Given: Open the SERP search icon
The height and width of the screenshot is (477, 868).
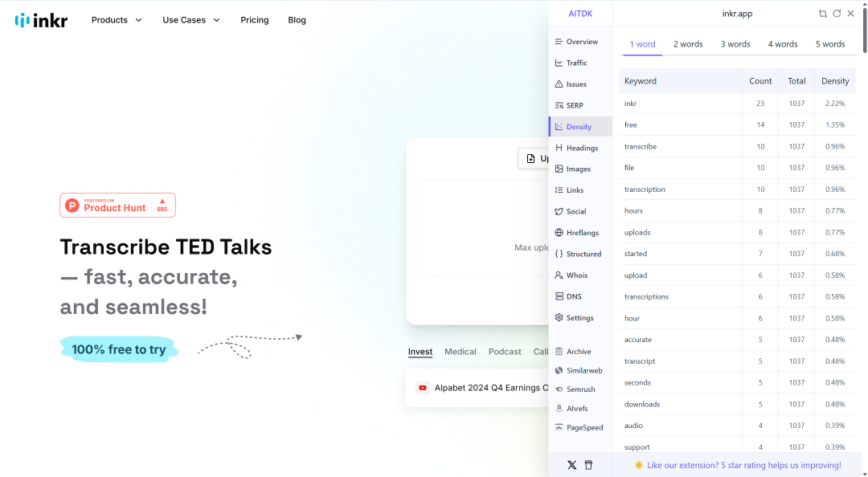Looking at the screenshot, I should [559, 105].
